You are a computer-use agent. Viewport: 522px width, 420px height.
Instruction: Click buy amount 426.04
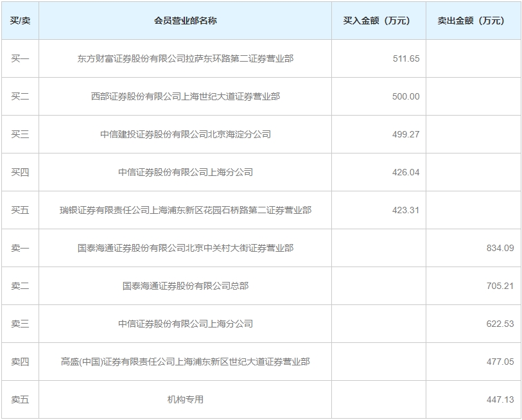coord(406,172)
